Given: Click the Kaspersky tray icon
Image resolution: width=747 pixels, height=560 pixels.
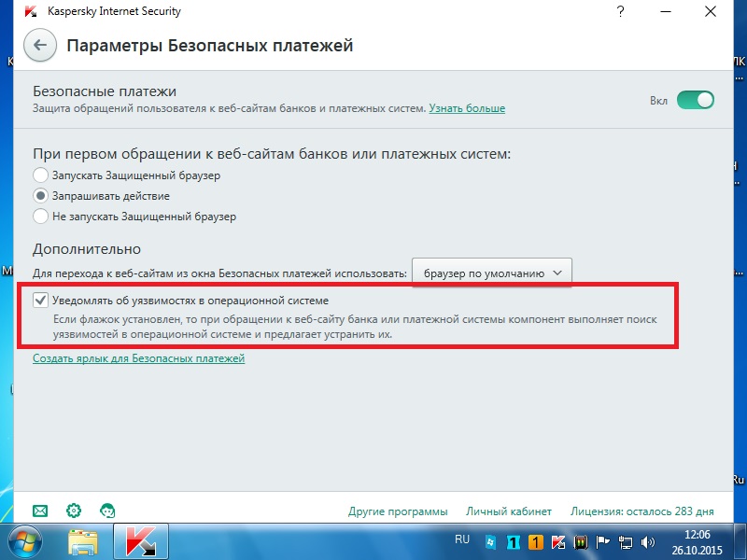Looking at the screenshot, I should coord(557,542).
